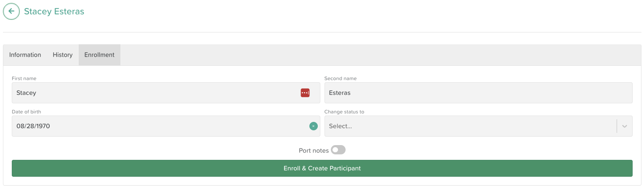The width and height of the screenshot is (644, 186).
Task: Click the Second name field label
Action: [x=341, y=78]
